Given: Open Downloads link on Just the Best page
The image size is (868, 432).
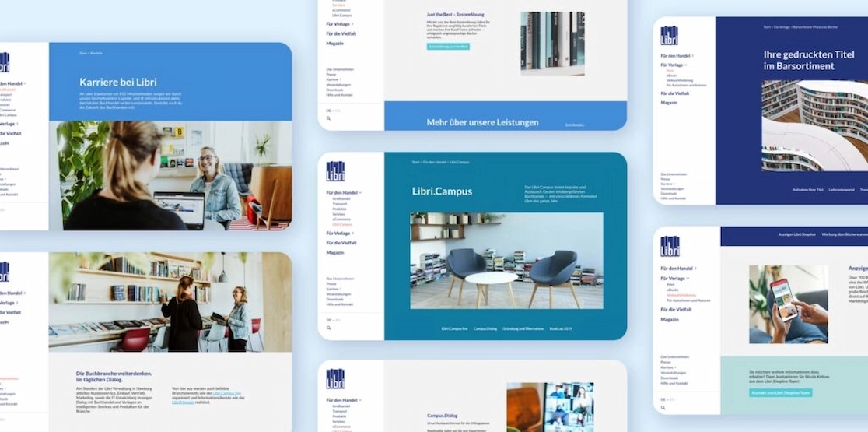Looking at the screenshot, I should 335,90.
